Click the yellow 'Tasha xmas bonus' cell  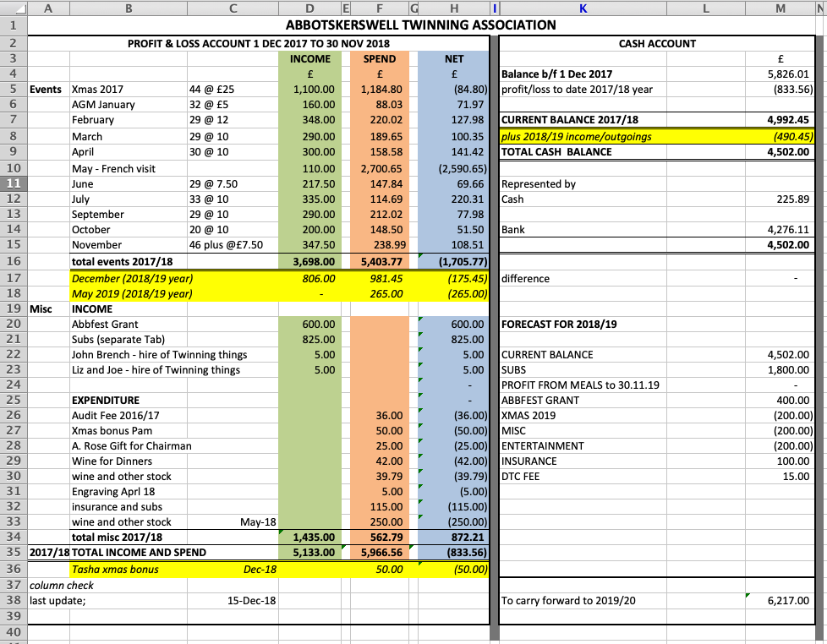[115, 570]
